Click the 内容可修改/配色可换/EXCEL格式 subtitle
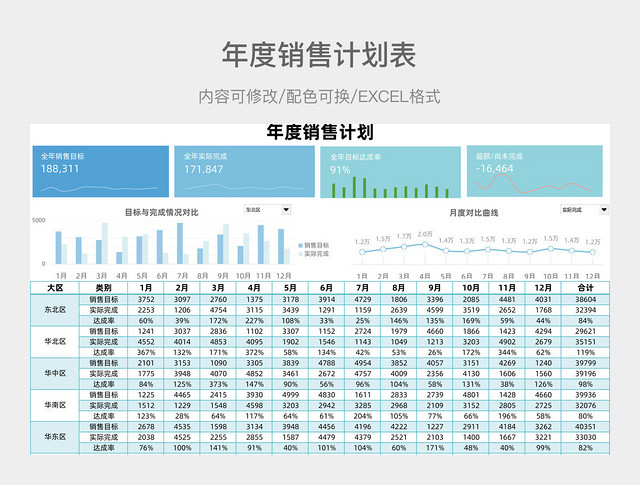Image resolution: width=640 pixels, height=485 pixels. (319, 97)
